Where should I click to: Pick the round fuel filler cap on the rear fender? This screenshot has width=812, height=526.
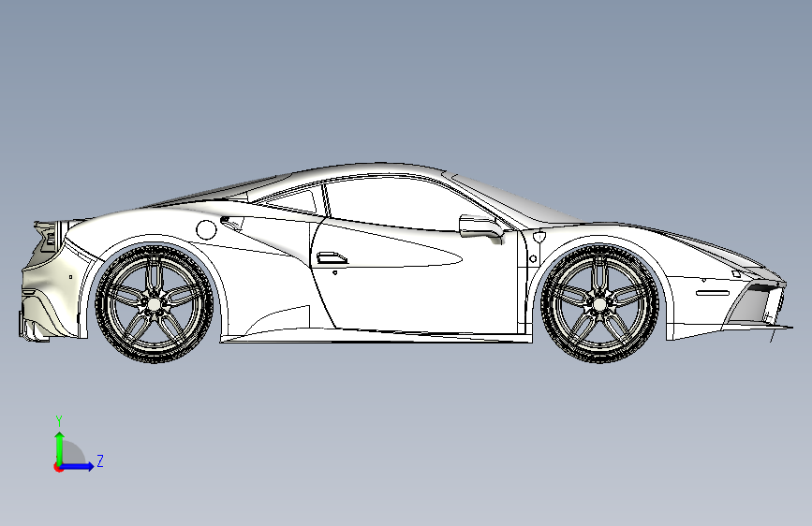click(206, 230)
